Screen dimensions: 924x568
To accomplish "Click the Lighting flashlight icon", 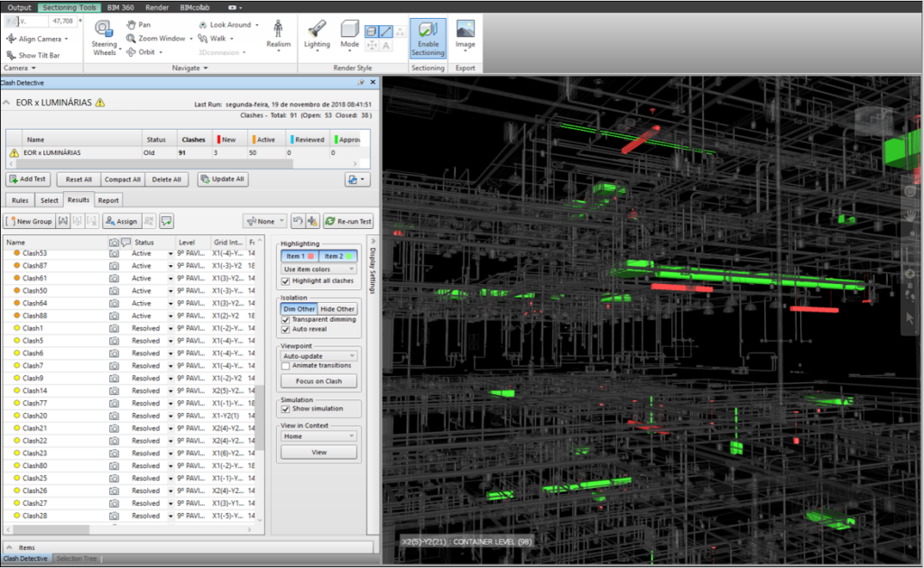I will click(x=317, y=30).
